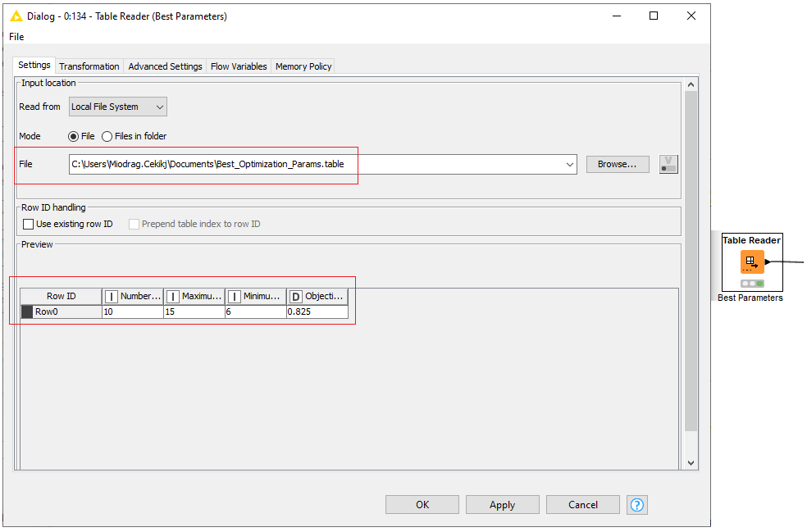Click the vertical scrollbar up arrow
The width and height of the screenshot is (807, 532).
(x=691, y=84)
